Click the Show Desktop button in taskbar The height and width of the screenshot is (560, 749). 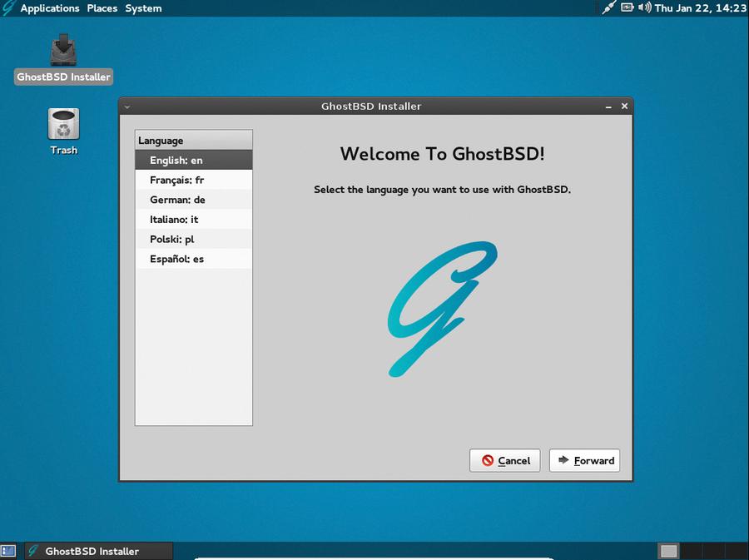(x=8, y=551)
